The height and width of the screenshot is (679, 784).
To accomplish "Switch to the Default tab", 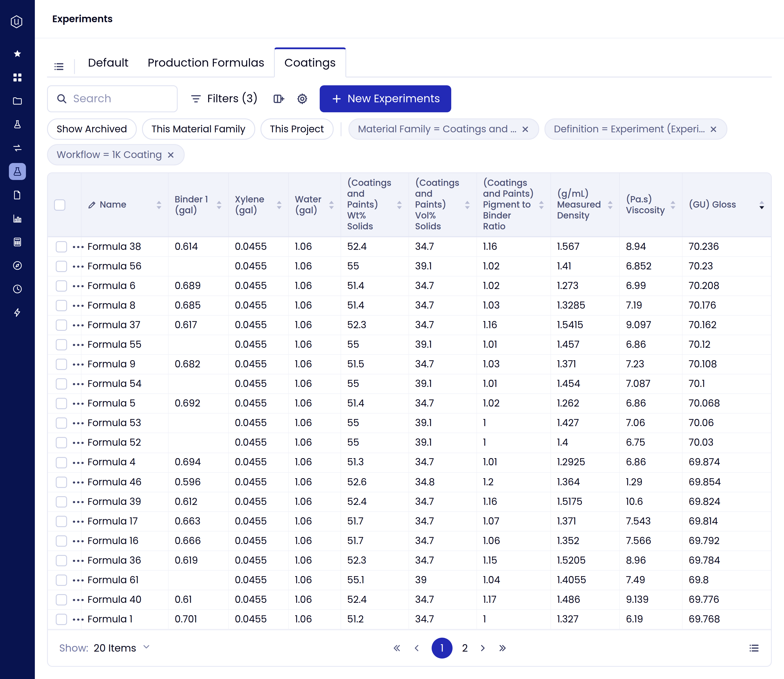I will click(x=108, y=62).
